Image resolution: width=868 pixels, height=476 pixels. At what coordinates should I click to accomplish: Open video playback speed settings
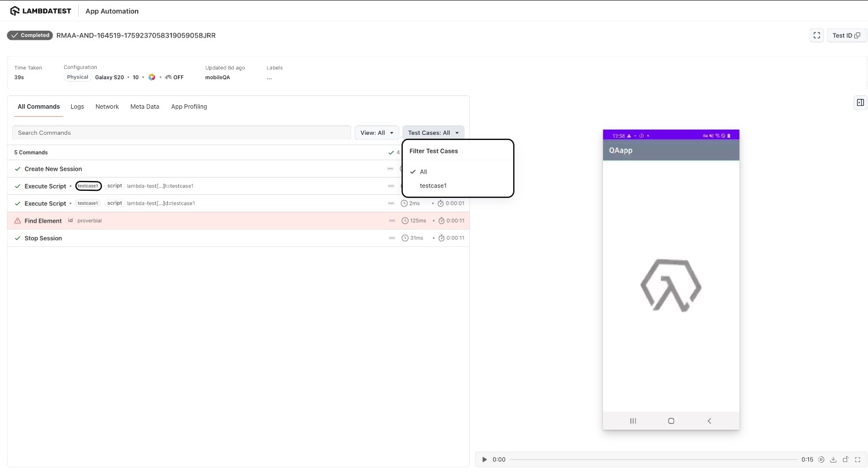click(x=821, y=460)
